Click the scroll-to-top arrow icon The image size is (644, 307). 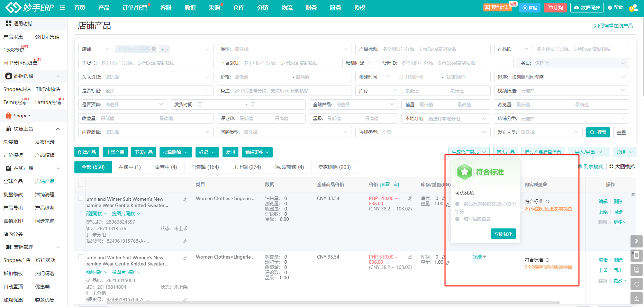(636, 298)
